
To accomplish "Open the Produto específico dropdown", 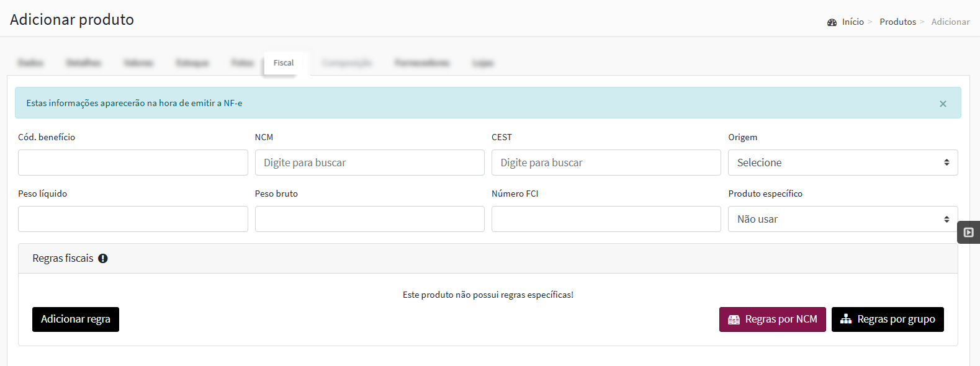I will 843,219.
